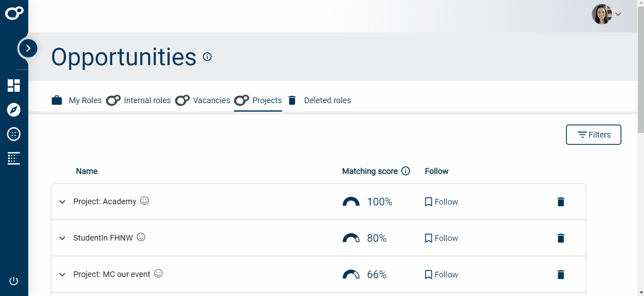The width and height of the screenshot is (644, 296).
Task: Switch to the Internal roles tab
Action: click(x=139, y=100)
